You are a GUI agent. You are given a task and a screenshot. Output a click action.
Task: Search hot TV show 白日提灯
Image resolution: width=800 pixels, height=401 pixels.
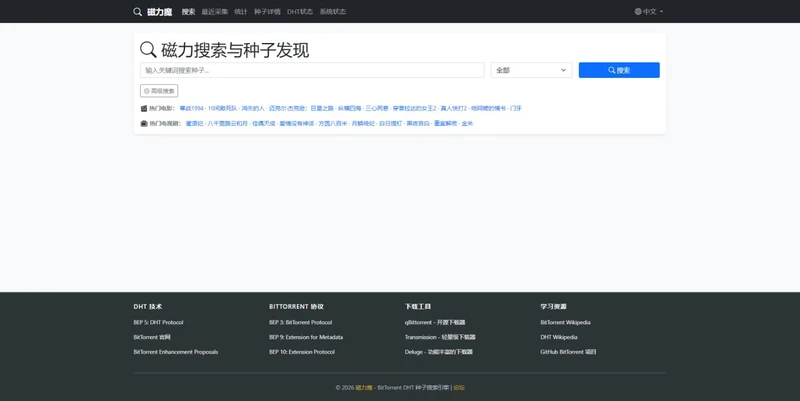[390, 123]
